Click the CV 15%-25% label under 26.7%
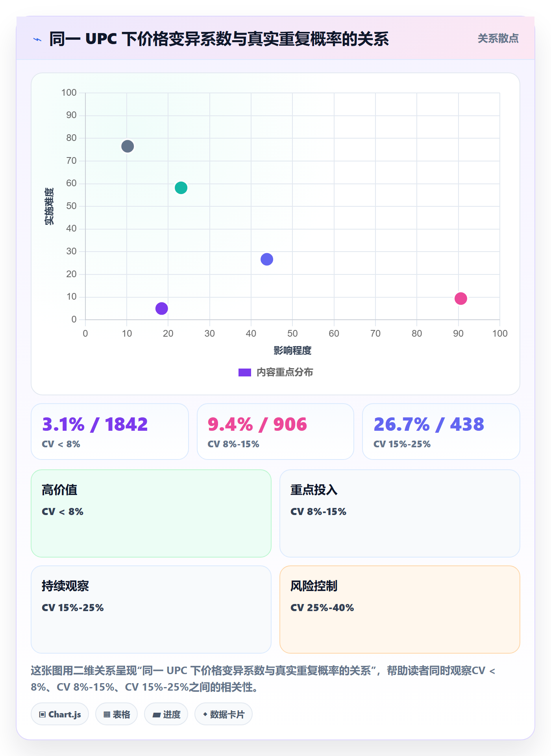Viewport: 551px width, 756px height. point(402,444)
